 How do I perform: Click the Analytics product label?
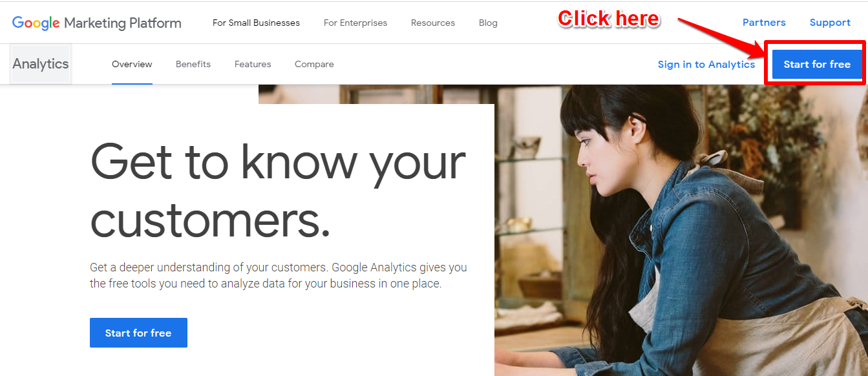(41, 64)
